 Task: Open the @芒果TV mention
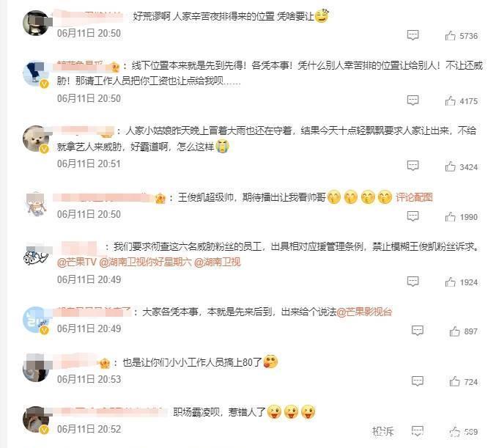click(x=76, y=262)
